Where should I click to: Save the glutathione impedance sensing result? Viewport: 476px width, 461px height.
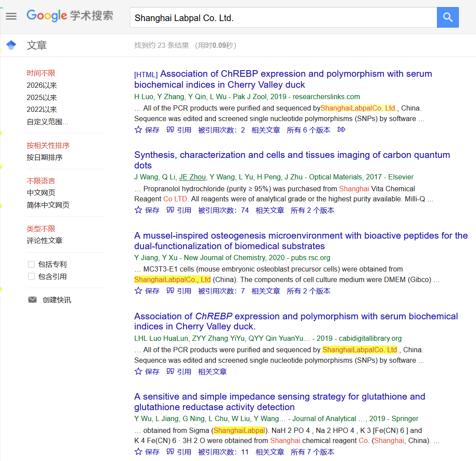coord(147,452)
